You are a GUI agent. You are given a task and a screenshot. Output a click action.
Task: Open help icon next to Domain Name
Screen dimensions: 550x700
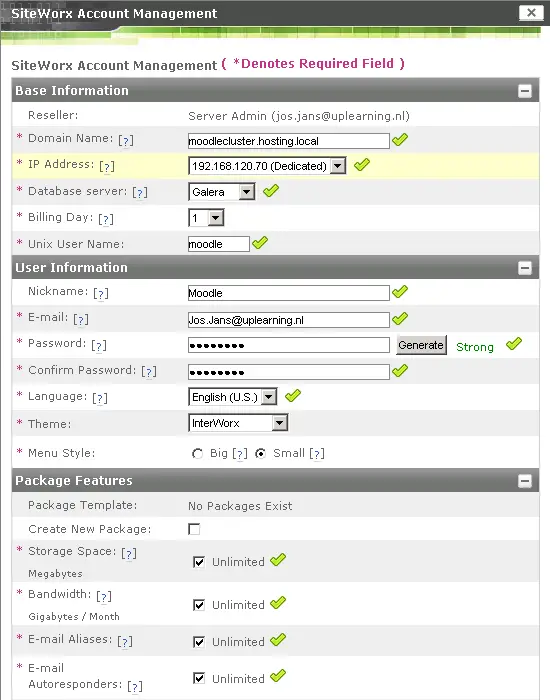point(126,141)
